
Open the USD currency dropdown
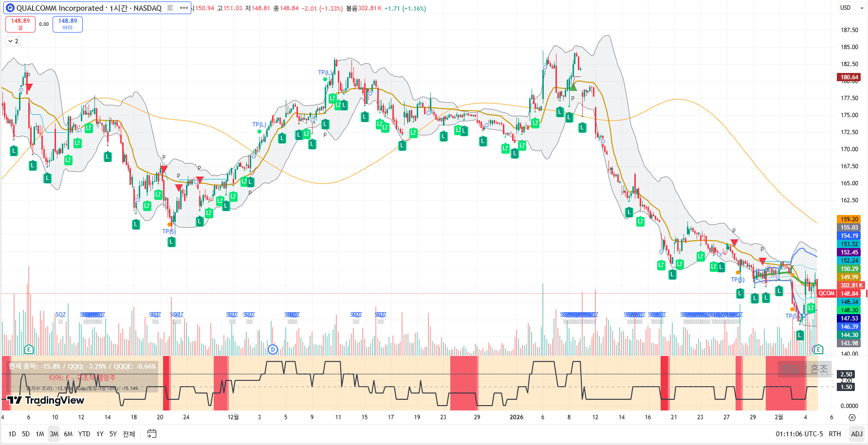point(851,8)
